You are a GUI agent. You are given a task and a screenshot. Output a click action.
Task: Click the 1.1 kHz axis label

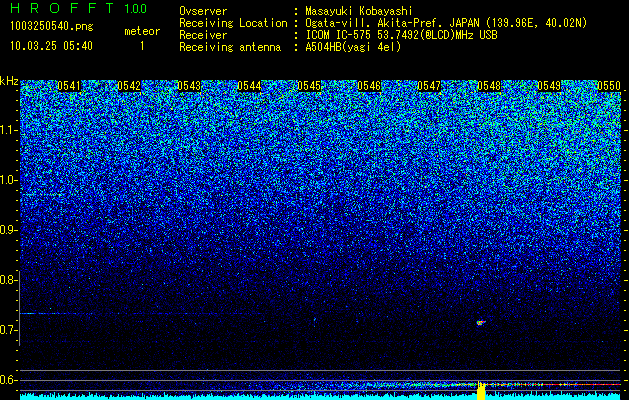(x=9, y=130)
